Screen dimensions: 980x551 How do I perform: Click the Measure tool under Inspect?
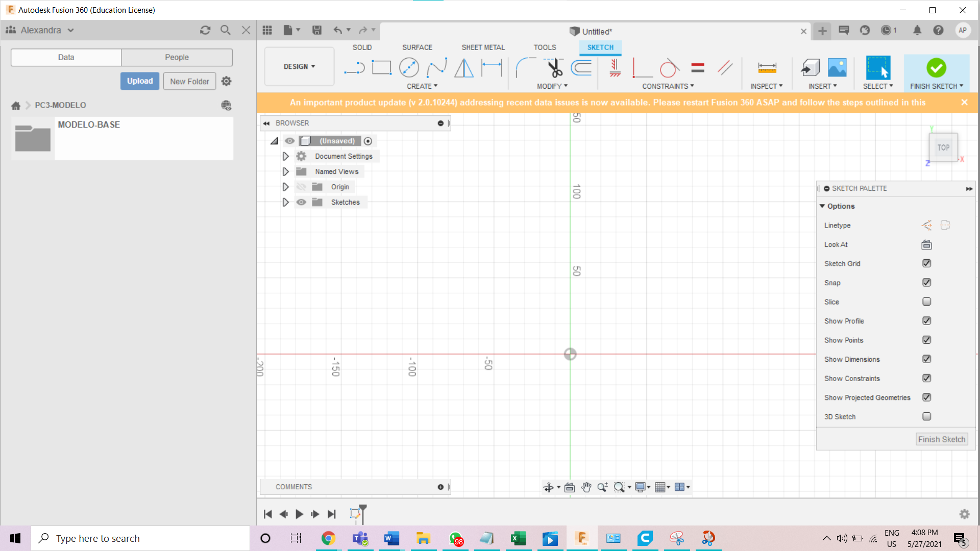tap(767, 67)
